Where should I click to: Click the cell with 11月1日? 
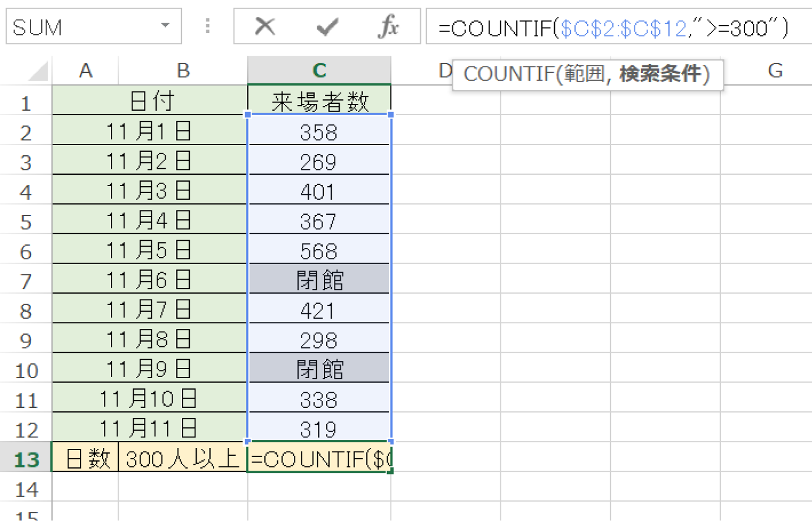[x=149, y=130]
